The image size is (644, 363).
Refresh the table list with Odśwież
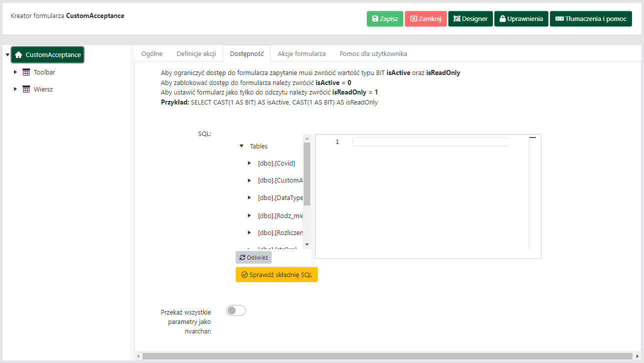pos(254,257)
